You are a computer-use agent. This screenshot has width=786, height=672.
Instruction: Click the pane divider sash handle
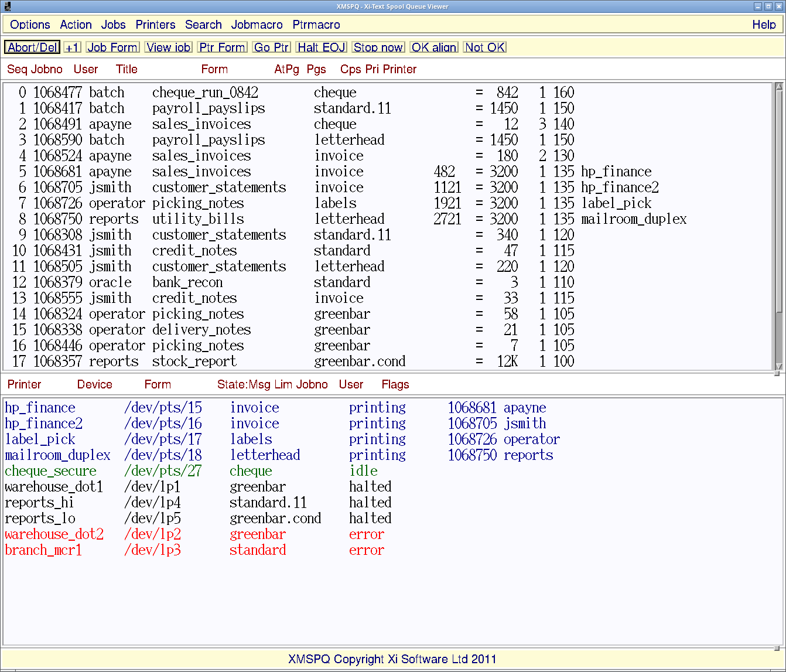click(x=777, y=373)
